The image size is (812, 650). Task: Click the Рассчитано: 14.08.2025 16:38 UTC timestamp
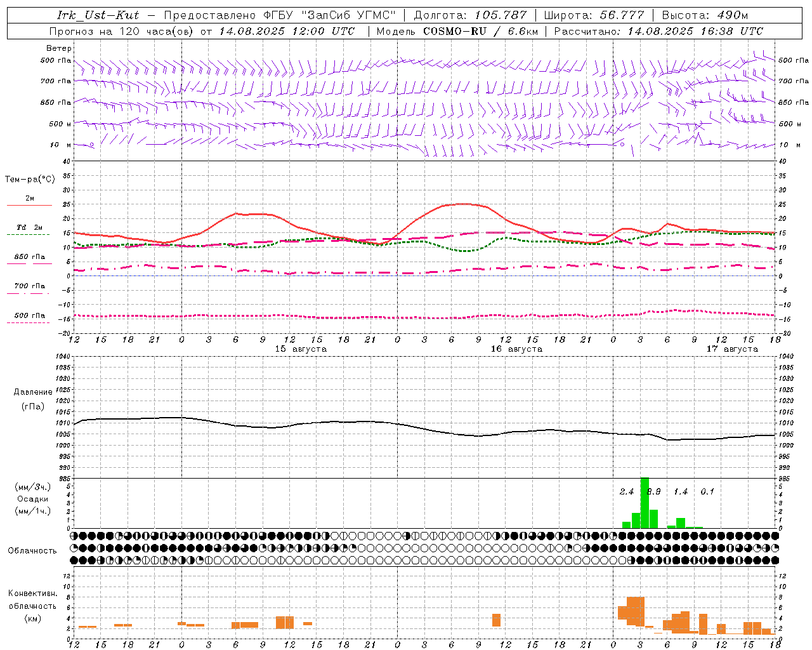pyautogui.click(x=658, y=31)
